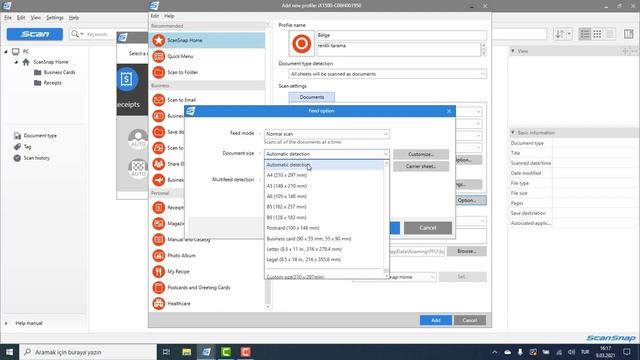This screenshot has width=640, height=360.
Task: Open Document type detection dropdown
Action: click(387, 74)
